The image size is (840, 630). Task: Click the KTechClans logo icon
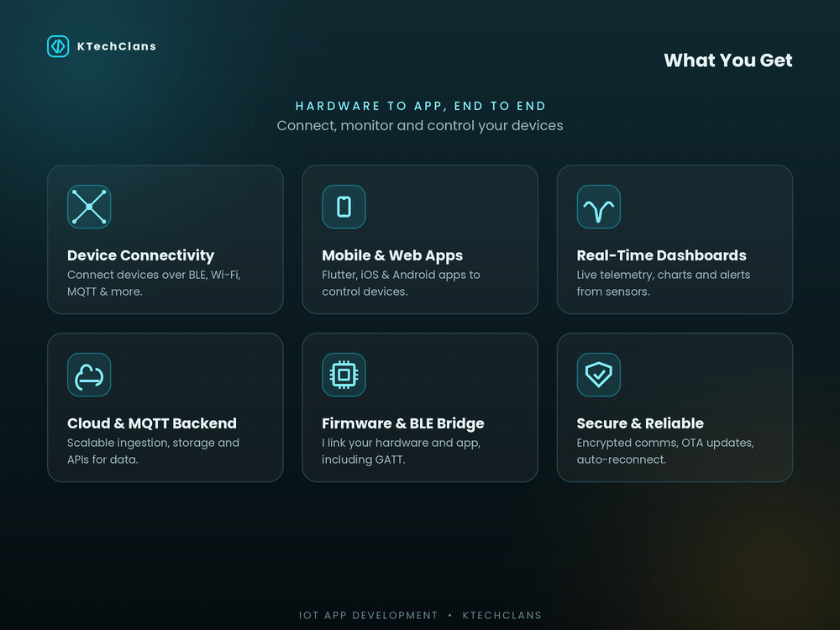58,46
